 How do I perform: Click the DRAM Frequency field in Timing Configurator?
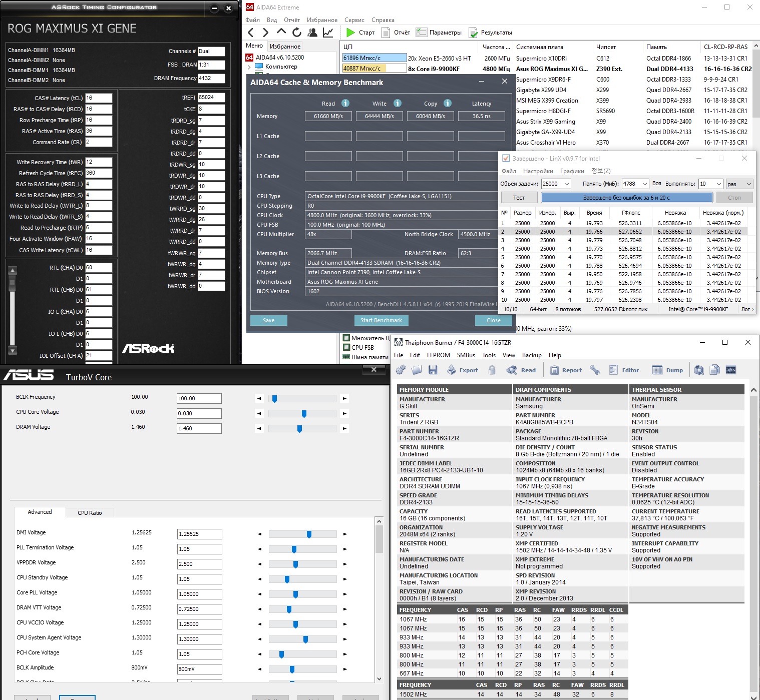point(211,79)
